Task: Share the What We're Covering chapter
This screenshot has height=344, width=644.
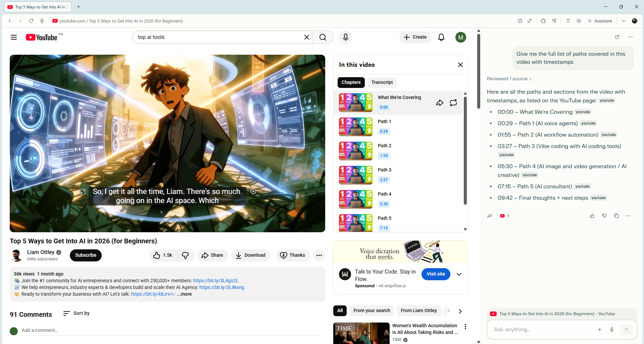Action: (440, 103)
